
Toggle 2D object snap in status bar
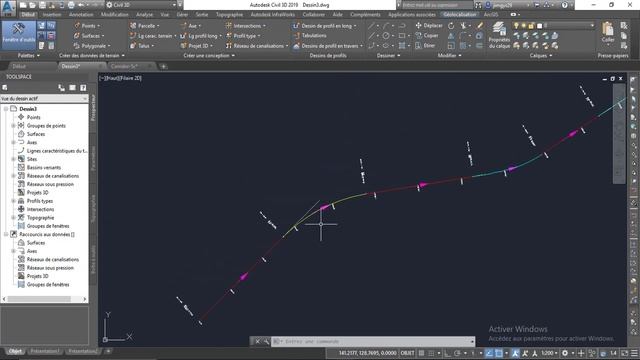[x=499, y=353]
